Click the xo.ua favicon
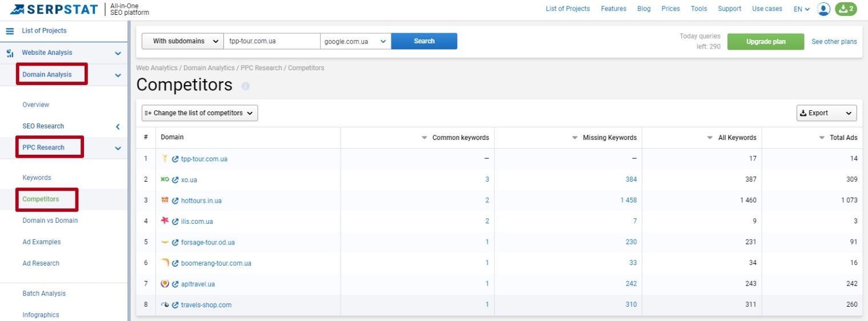The width and height of the screenshot is (868, 321). (165, 179)
